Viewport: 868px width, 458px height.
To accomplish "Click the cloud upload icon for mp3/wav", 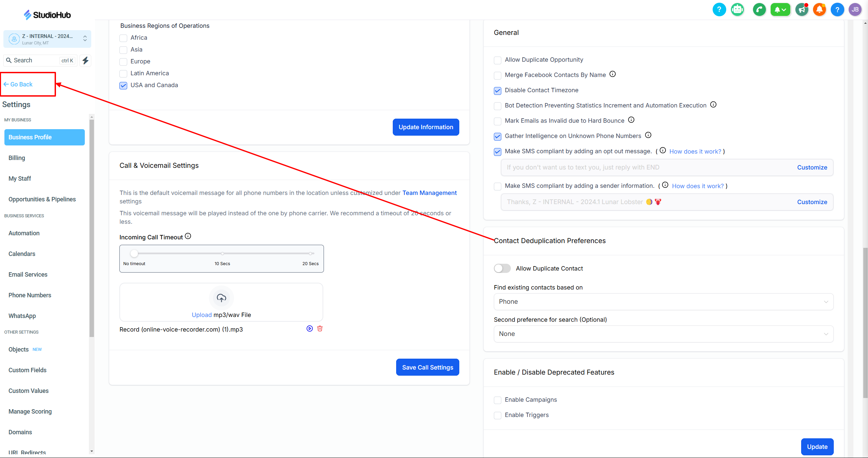I will pos(221,298).
